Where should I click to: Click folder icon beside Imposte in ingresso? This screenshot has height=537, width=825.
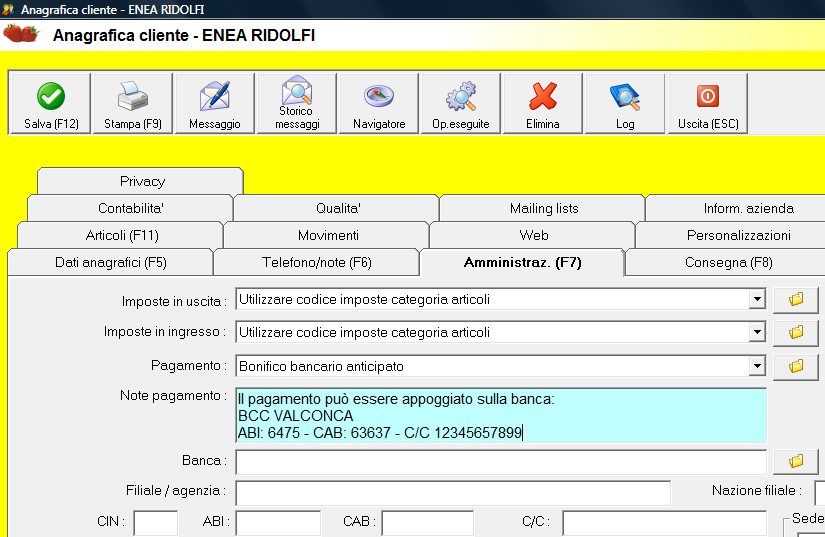(796, 332)
